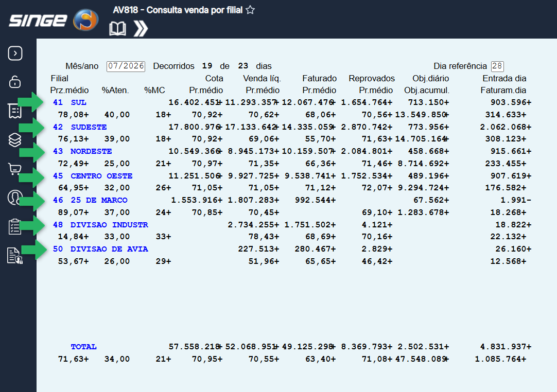Select total obj.acumul. 47.548.089+

pyautogui.click(x=422, y=359)
